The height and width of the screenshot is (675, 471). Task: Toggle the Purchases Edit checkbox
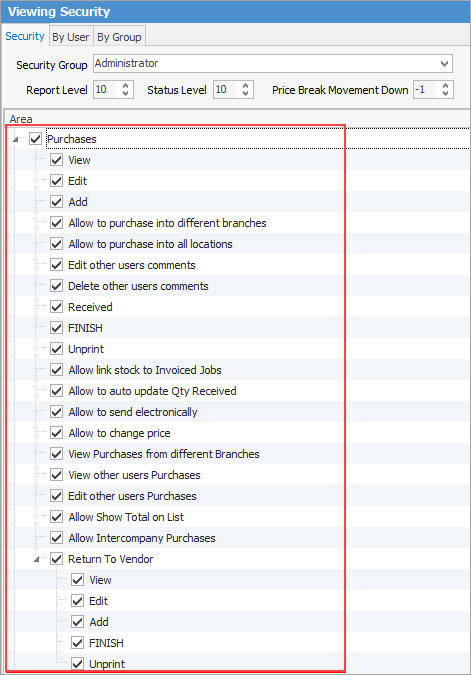point(56,181)
